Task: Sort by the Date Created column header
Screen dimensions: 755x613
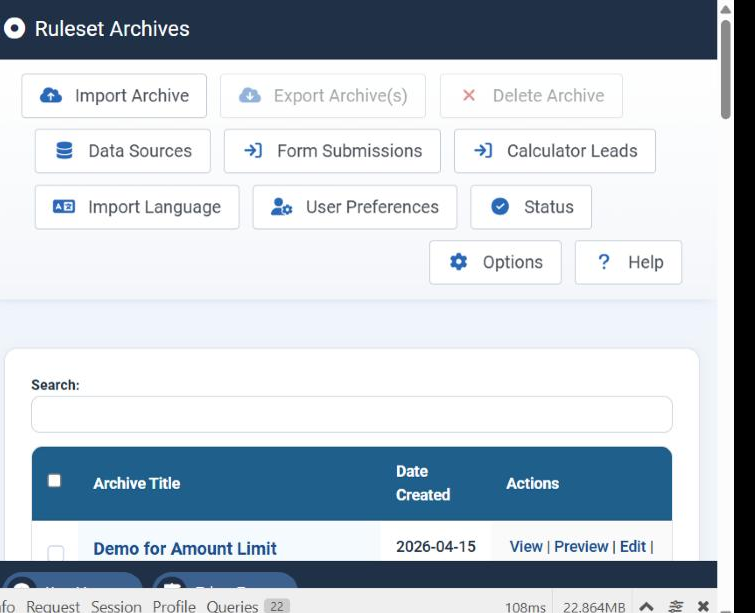Action: click(x=423, y=483)
